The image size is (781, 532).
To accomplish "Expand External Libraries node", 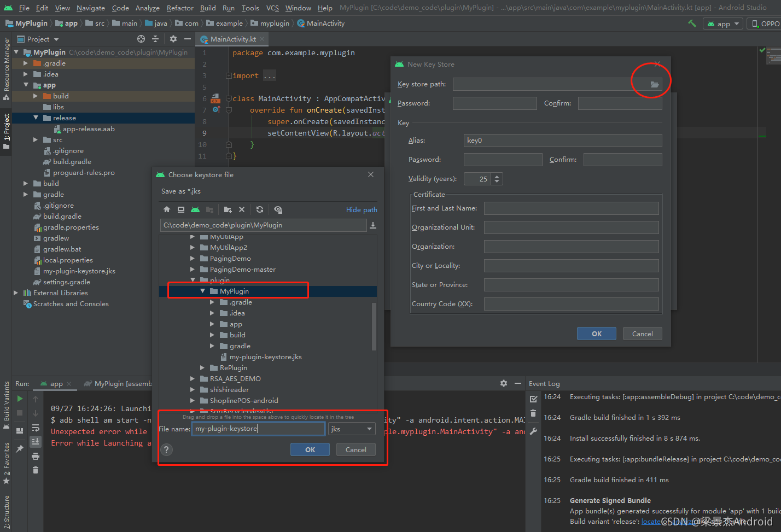I will click(x=16, y=293).
